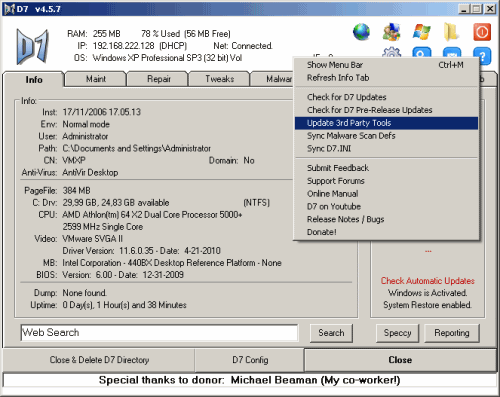Image resolution: width=500 pixels, height=397 pixels.
Task: Click the blue magnifier search icon
Action: coord(421,52)
